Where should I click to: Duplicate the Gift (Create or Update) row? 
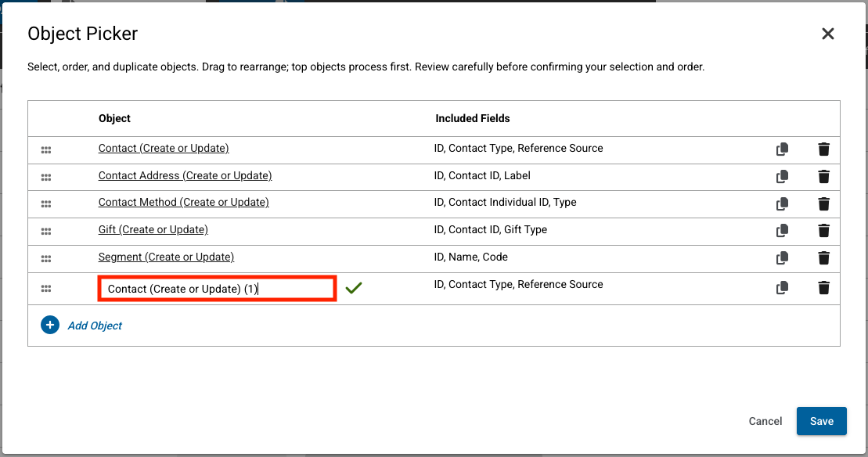click(x=782, y=230)
